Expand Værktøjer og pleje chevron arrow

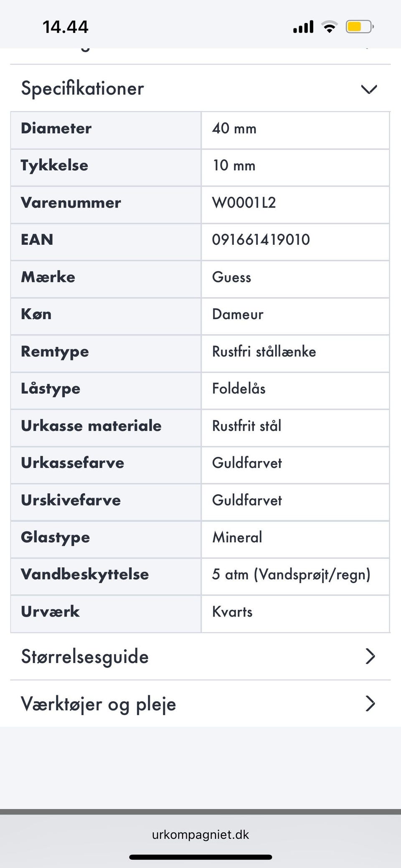370,704
